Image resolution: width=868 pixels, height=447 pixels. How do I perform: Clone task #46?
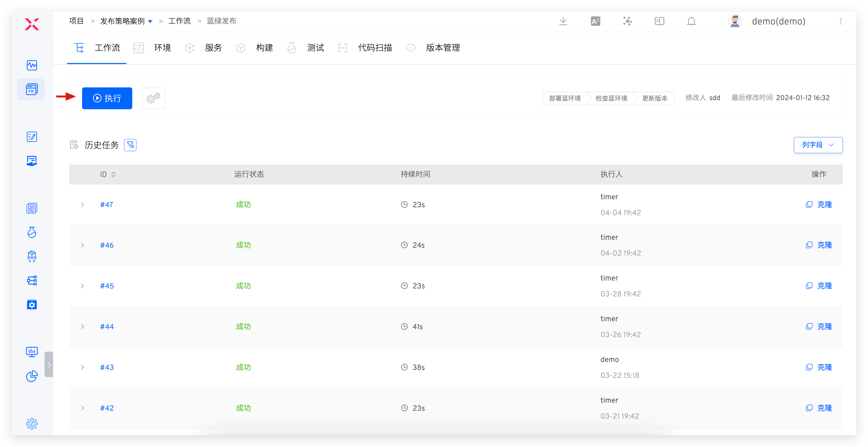[819, 245]
